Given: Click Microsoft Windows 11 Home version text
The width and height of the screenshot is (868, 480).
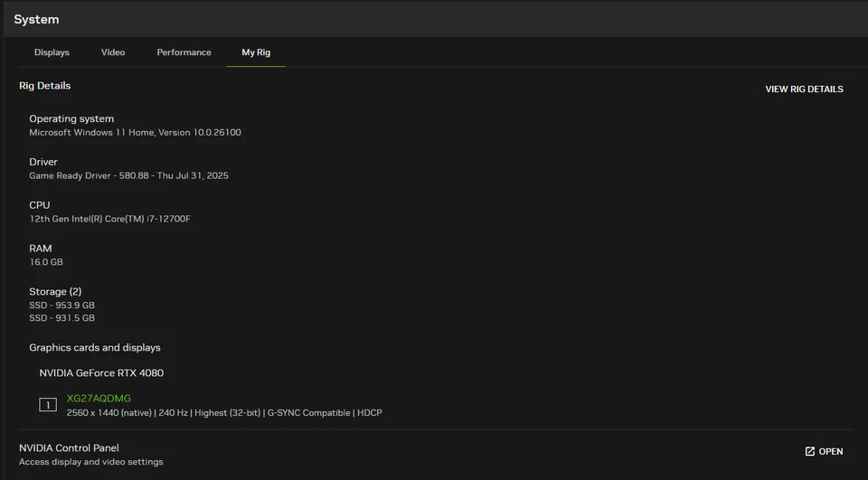Looking at the screenshot, I should 135,132.
